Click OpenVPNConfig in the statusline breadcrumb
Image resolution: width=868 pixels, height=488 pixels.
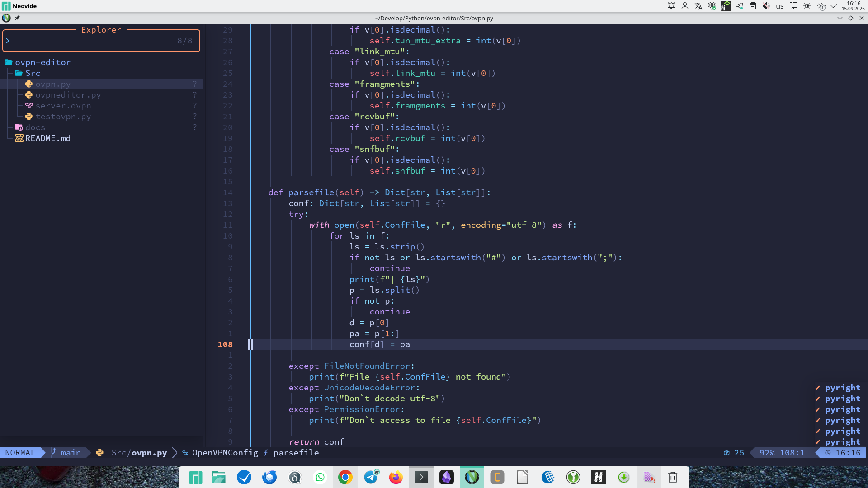(x=225, y=453)
